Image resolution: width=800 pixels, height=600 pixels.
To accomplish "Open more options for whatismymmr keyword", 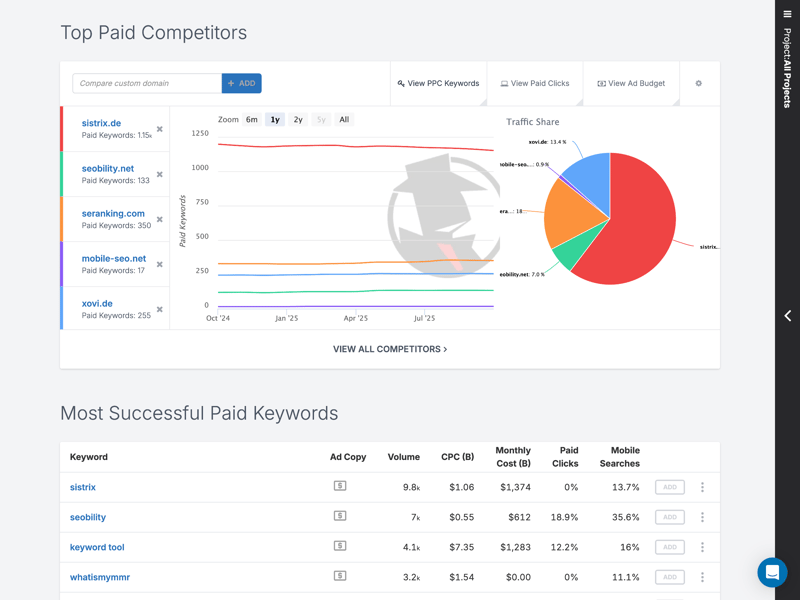I will [702, 577].
